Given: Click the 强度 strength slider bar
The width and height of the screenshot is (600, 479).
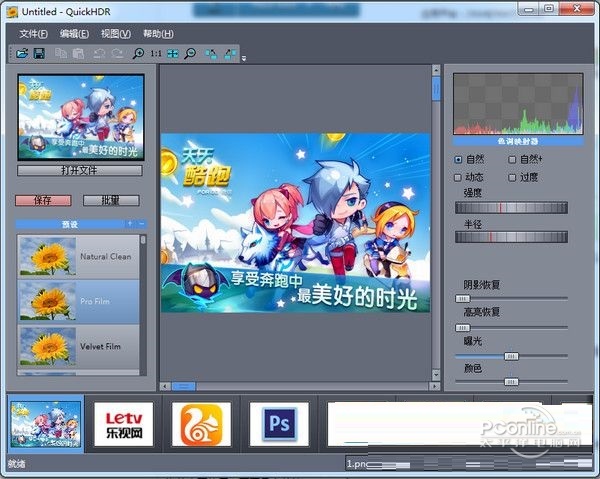Looking at the screenshot, I should pos(511,208).
